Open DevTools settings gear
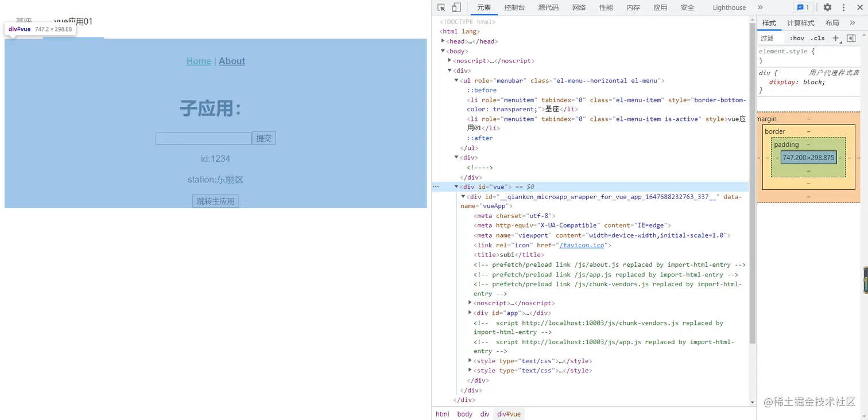Viewport: 868px width, 420px height. [x=827, y=7]
